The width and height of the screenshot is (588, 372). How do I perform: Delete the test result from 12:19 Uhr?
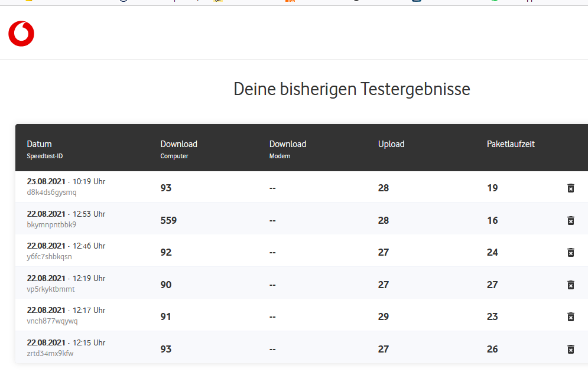[x=570, y=285]
